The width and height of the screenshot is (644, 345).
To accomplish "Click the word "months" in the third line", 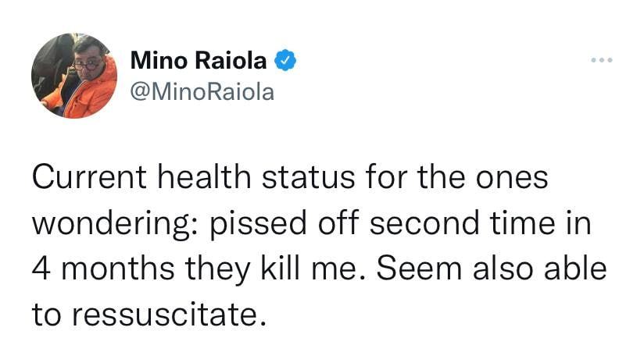I will tap(118, 269).
